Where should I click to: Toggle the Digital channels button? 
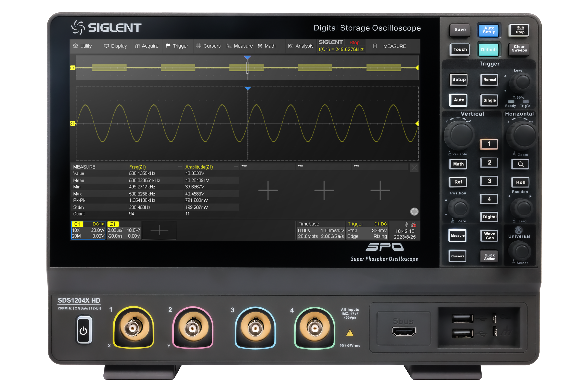(x=489, y=217)
